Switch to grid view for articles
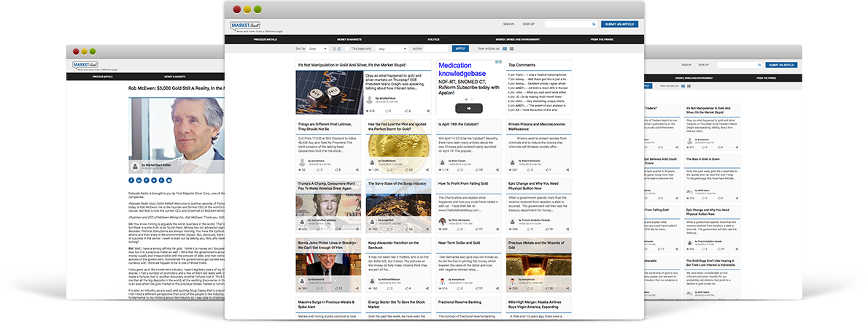The height and width of the screenshot is (325, 868). click(505, 49)
